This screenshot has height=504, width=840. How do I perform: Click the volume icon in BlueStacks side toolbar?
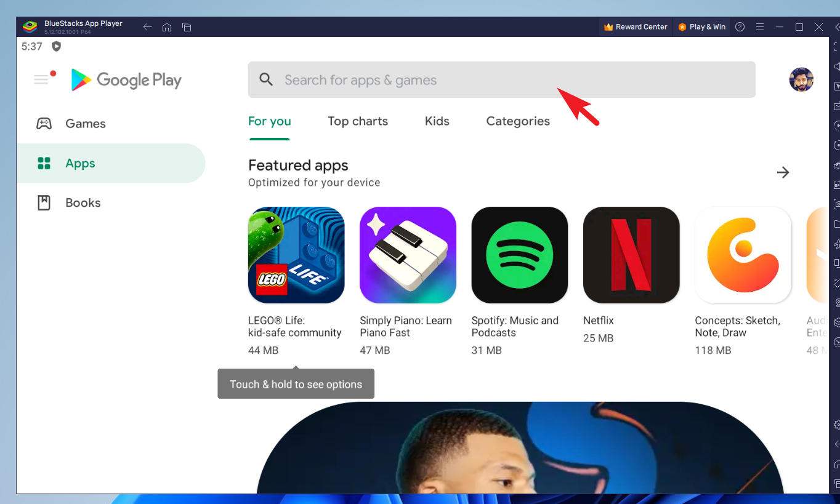point(837,66)
